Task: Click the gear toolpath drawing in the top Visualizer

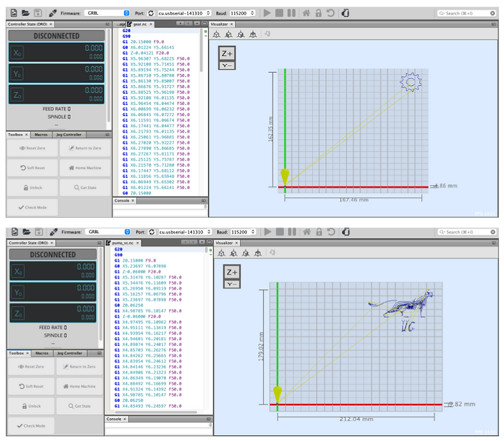Action: [x=410, y=82]
